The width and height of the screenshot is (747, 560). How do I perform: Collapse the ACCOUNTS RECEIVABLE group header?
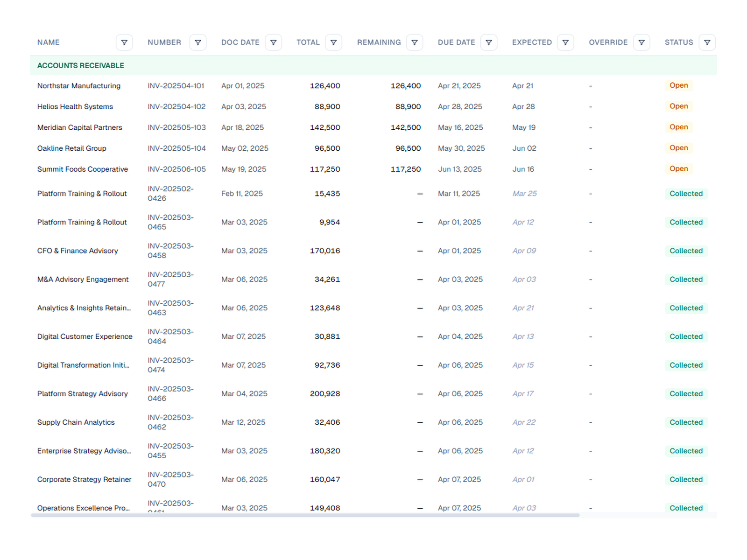(373, 66)
